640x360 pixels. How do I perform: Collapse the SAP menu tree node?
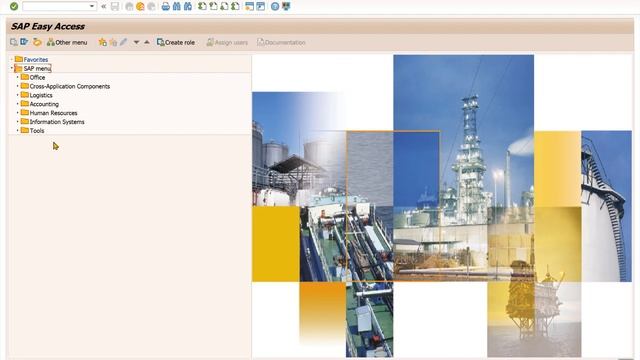(11, 68)
